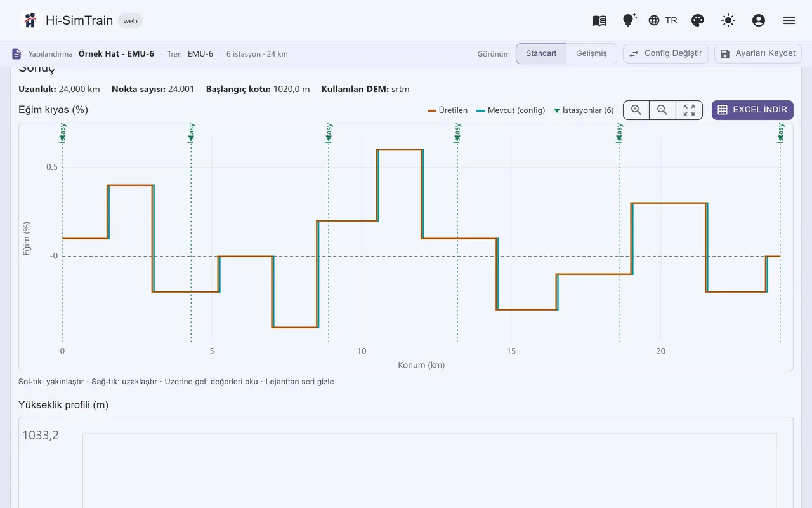Click the Config Değiştir button

665,53
